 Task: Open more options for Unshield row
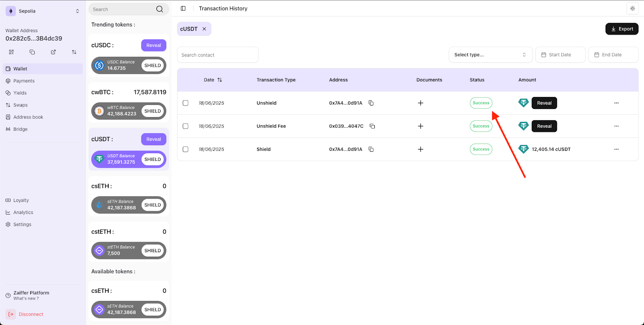(x=616, y=103)
